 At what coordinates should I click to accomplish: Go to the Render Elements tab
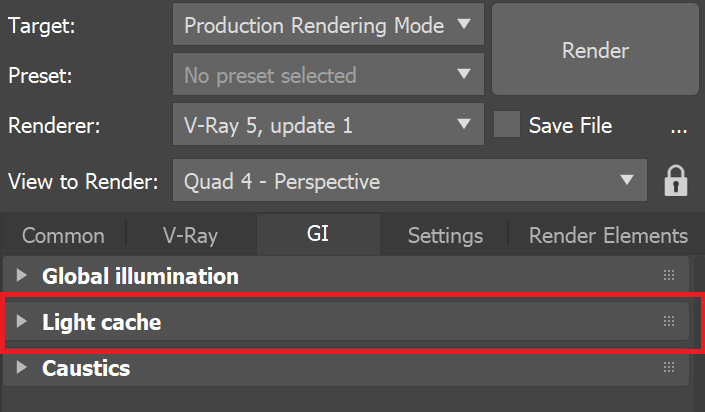[x=608, y=236]
